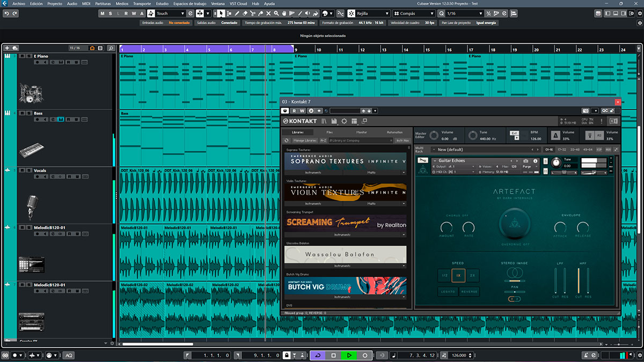Click the Library or Company search field

(361, 140)
